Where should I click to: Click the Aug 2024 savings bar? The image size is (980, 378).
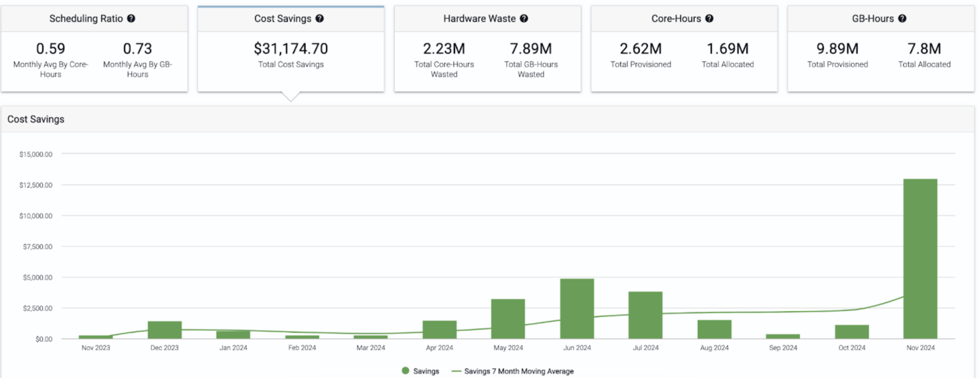(714, 329)
